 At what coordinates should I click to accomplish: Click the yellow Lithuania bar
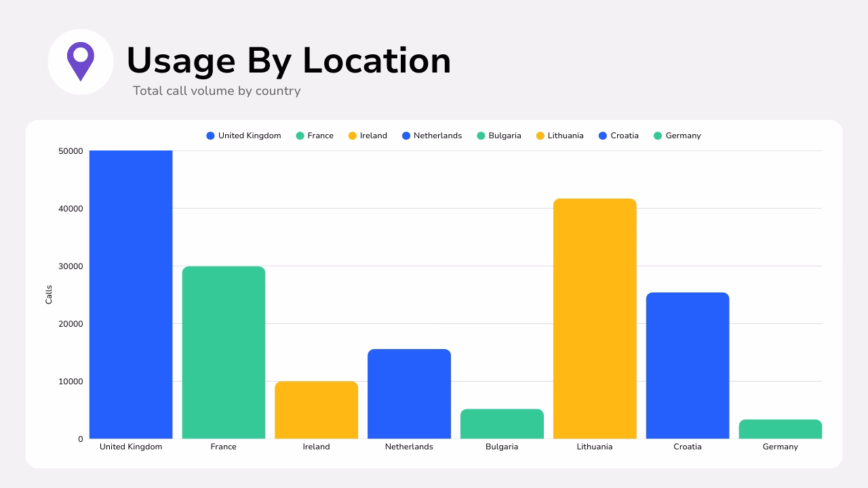[x=595, y=319]
